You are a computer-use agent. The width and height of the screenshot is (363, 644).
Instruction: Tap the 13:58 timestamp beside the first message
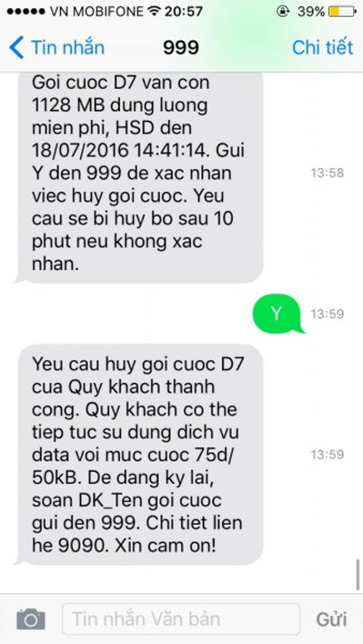327,173
